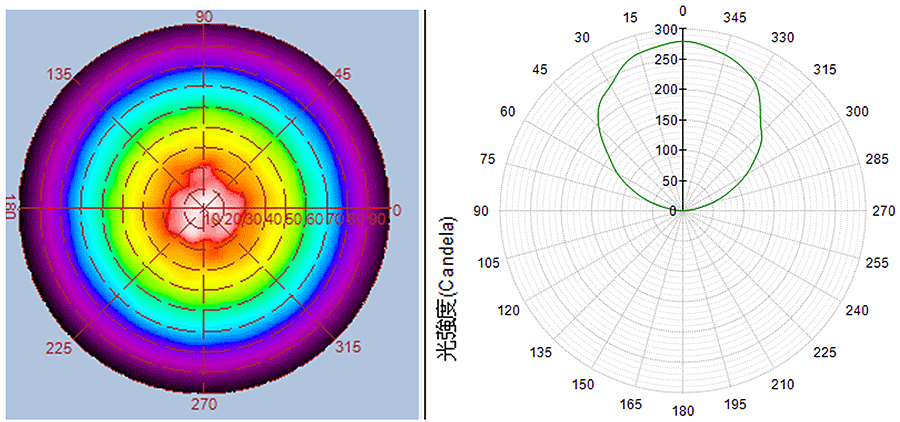Click the 180 label at polar plot bottom
Image resolution: width=900 pixels, height=422 pixels.
[x=683, y=410]
